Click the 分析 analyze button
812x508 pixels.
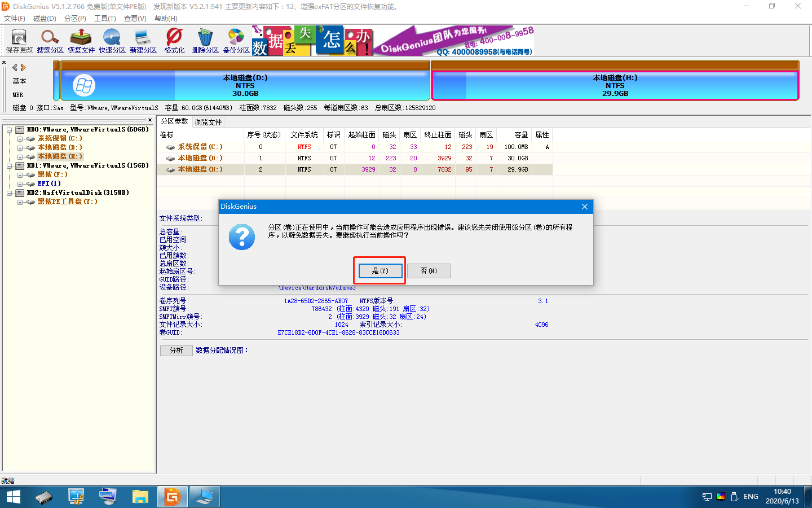coord(176,351)
